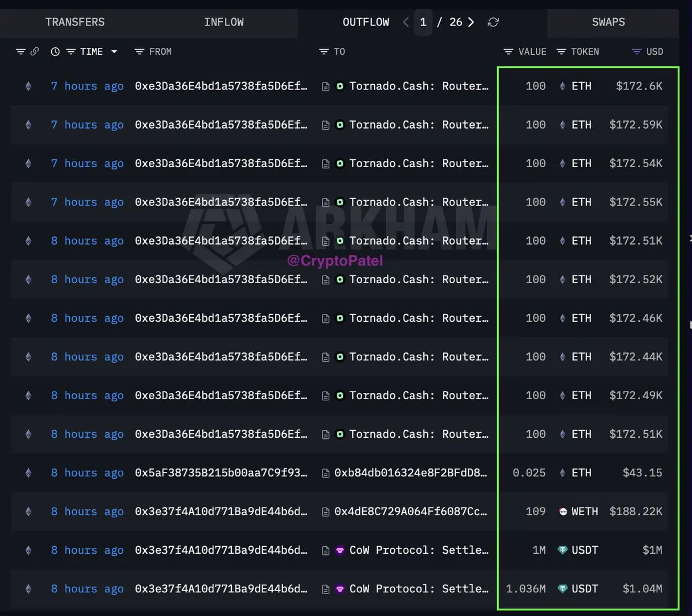Click the clock icon beside TIME
692x616 pixels.
click(55, 52)
